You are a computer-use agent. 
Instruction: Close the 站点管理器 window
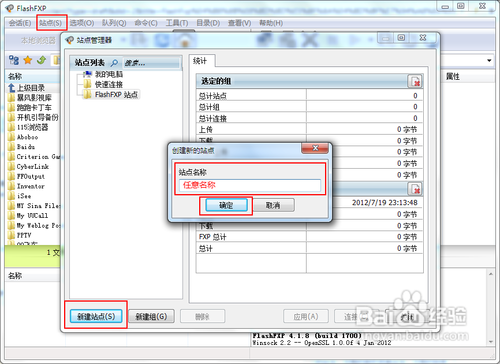pyautogui.click(x=423, y=38)
